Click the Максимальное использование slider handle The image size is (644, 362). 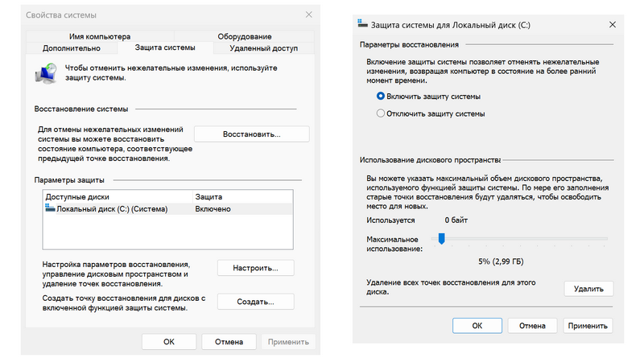[442, 238]
